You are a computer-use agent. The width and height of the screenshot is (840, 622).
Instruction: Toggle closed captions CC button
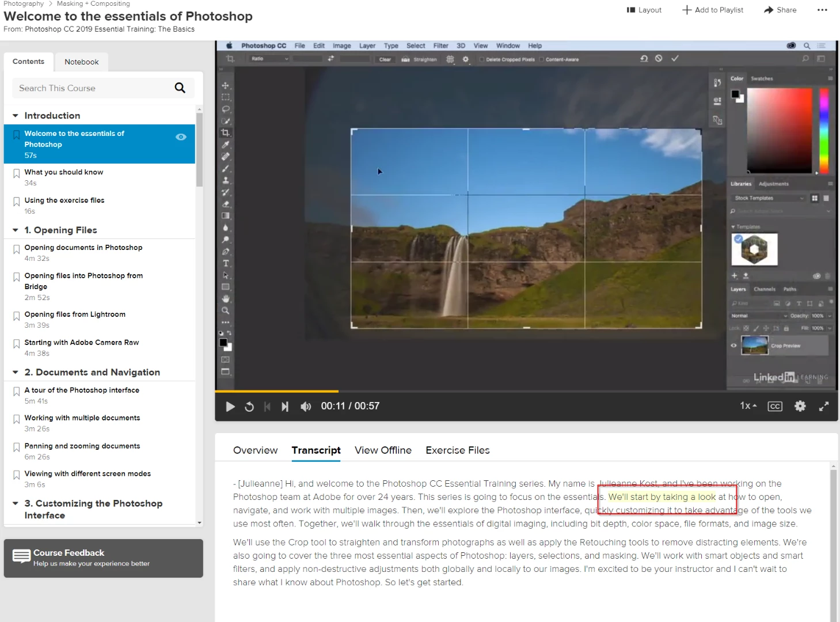775,406
